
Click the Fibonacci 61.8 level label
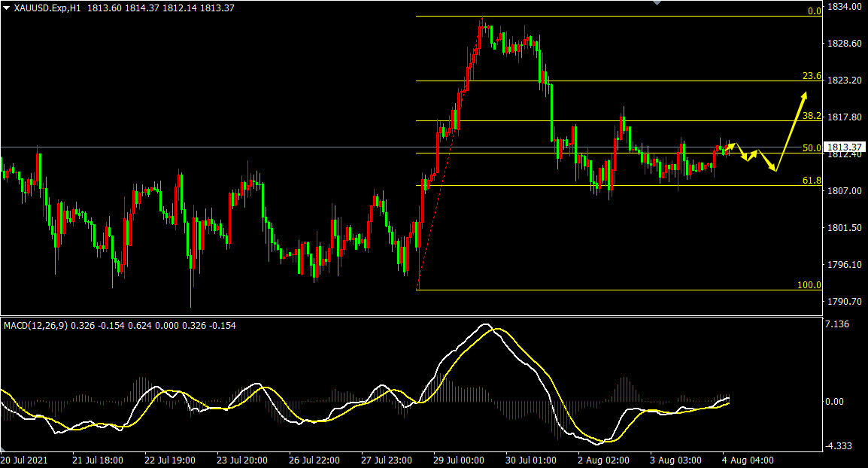812,181
